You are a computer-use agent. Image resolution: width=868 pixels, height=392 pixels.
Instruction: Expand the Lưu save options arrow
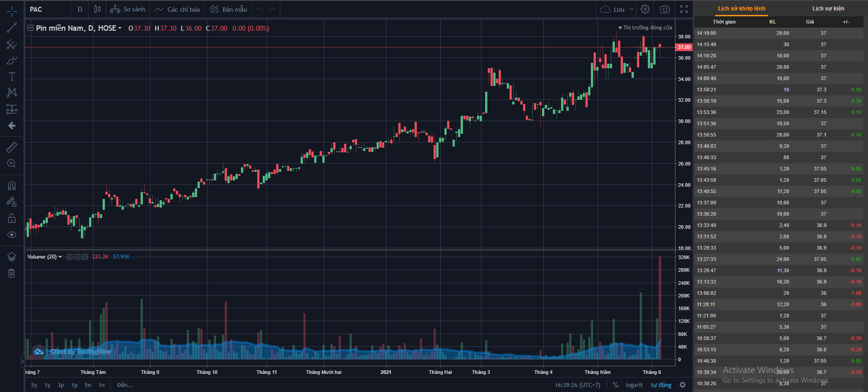click(x=632, y=9)
